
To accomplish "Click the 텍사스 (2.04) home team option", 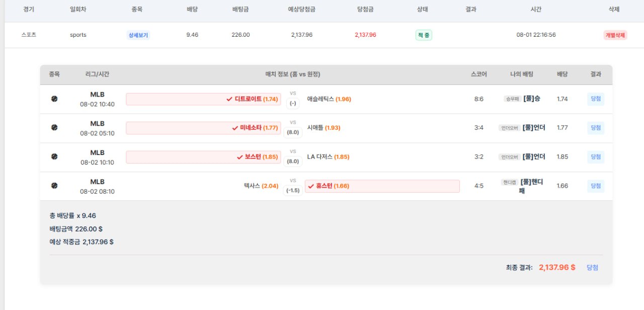I will pyautogui.click(x=261, y=186).
